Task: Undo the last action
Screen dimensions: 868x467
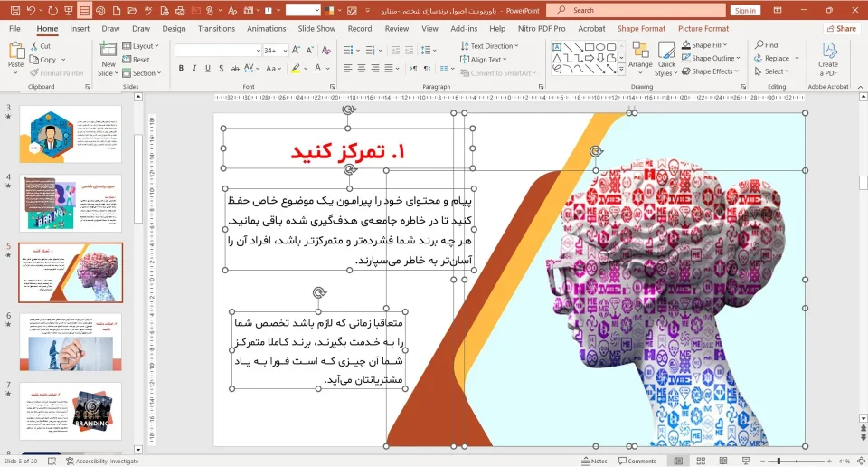Action: coord(31,11)
